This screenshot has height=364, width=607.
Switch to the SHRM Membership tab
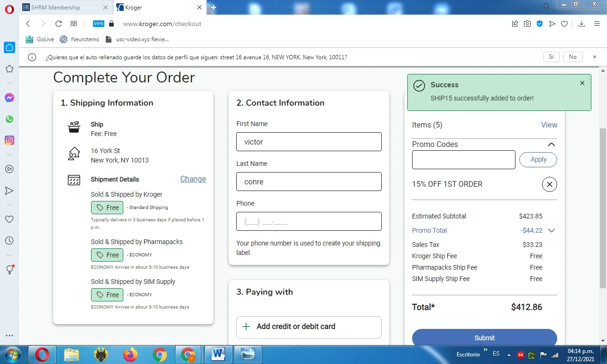[65, 7]
